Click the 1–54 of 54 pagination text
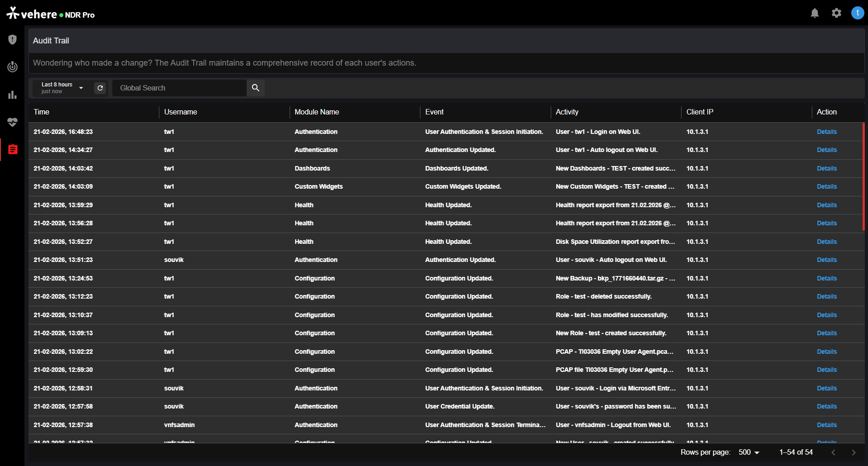 point(796,452)
